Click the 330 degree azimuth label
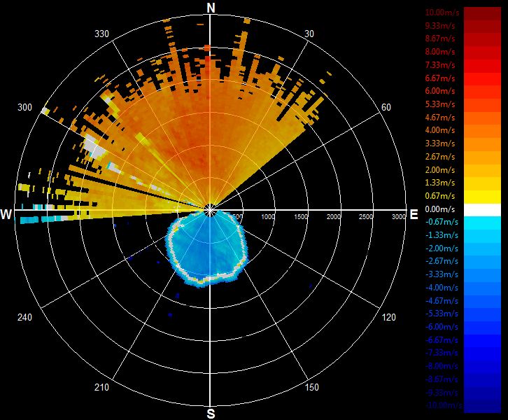Viewport: 508px width, 420px height. [101, 34]
